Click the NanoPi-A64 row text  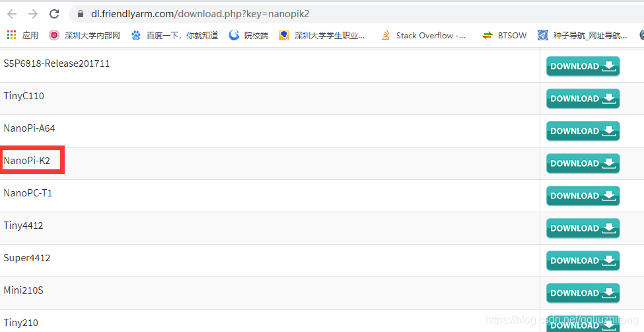tap(29, 128)
